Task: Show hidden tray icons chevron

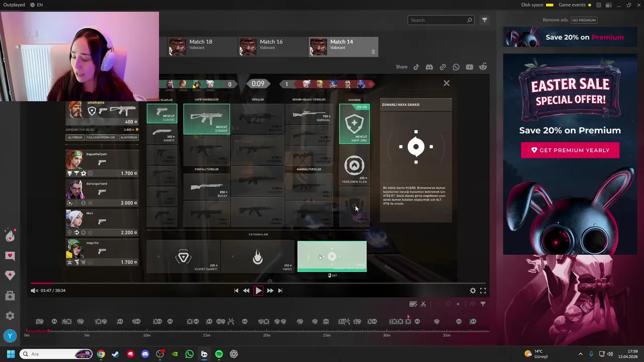Action: [x=580, y=354]
